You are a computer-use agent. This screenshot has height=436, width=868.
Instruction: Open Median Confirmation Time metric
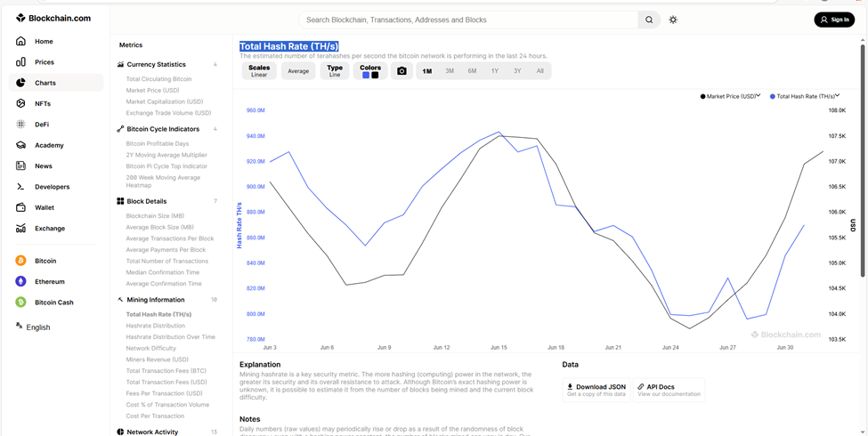[x=163, y=272]
